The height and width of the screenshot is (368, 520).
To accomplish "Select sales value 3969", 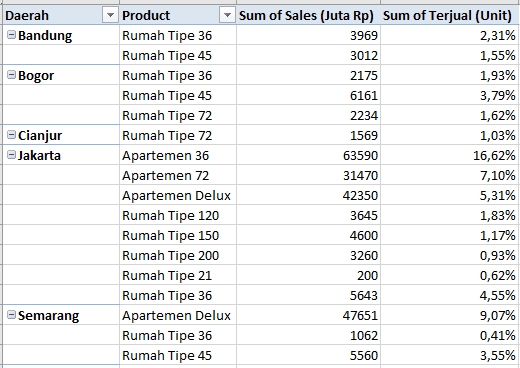I will tap(308, 35).
